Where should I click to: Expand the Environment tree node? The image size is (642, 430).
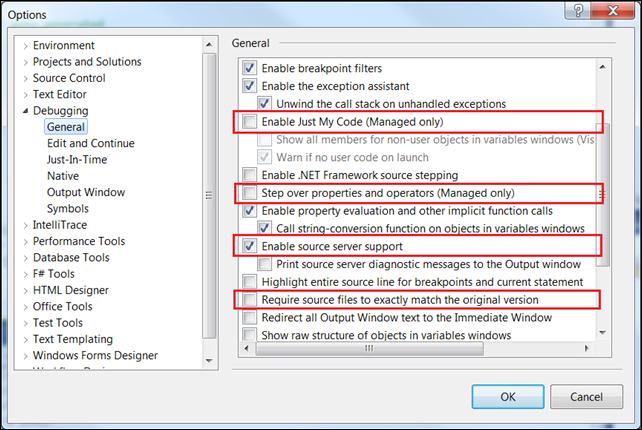click(26, 46)
